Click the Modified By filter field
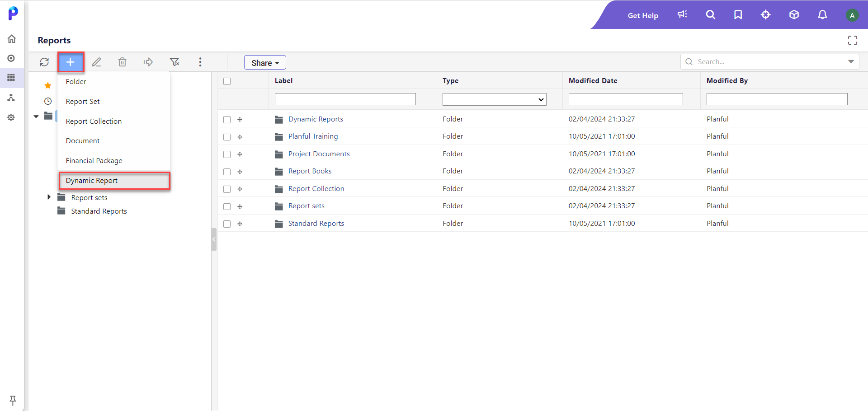This screenshot has width=868, height=411. [x=777, y=99]
